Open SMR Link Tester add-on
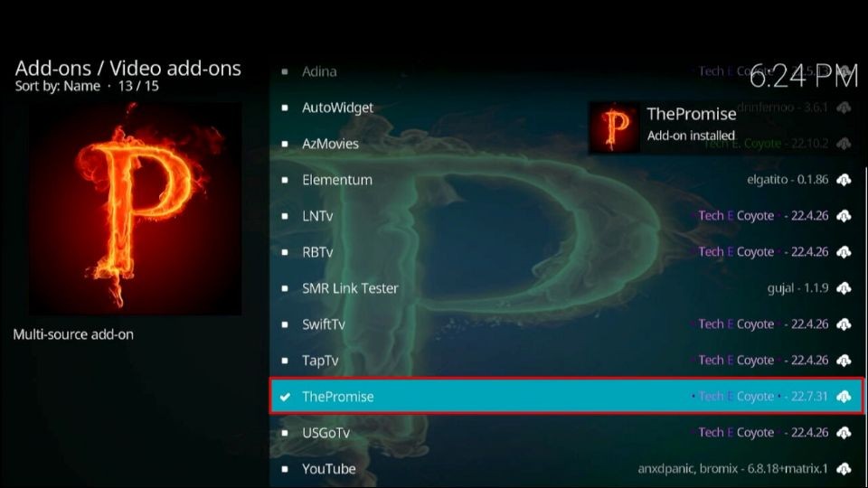 click(x=566, y=288)
